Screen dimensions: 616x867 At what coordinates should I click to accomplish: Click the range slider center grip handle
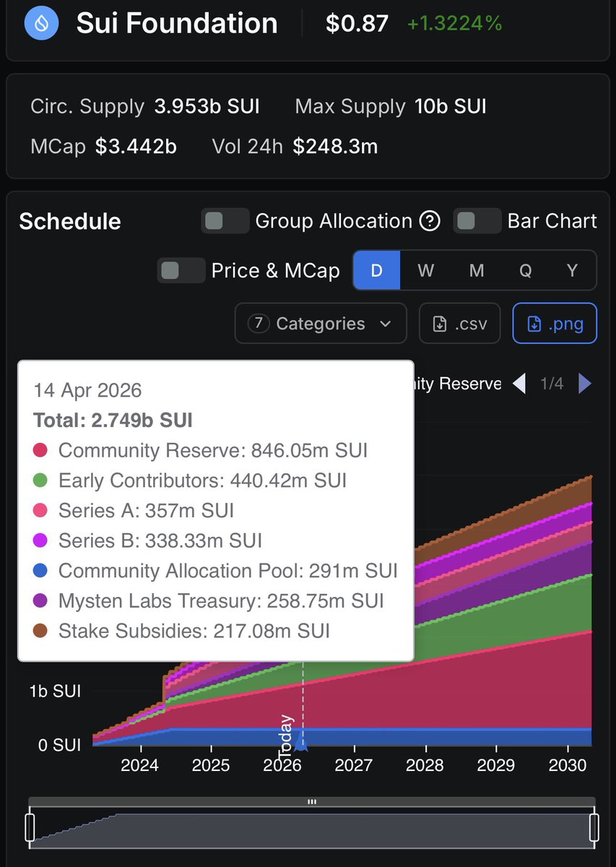(x=312, y=802)
